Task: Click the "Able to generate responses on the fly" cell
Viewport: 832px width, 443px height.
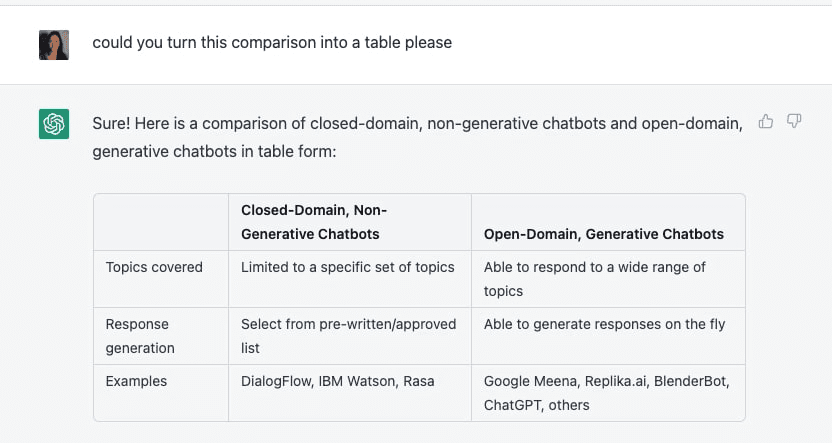Action: [x=604, y=324]
